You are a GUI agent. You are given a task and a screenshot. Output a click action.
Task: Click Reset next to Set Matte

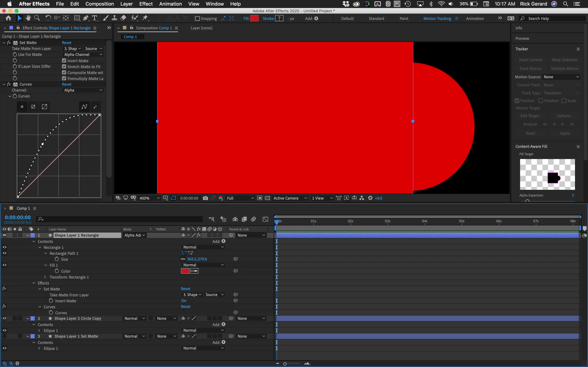[66, 43]
